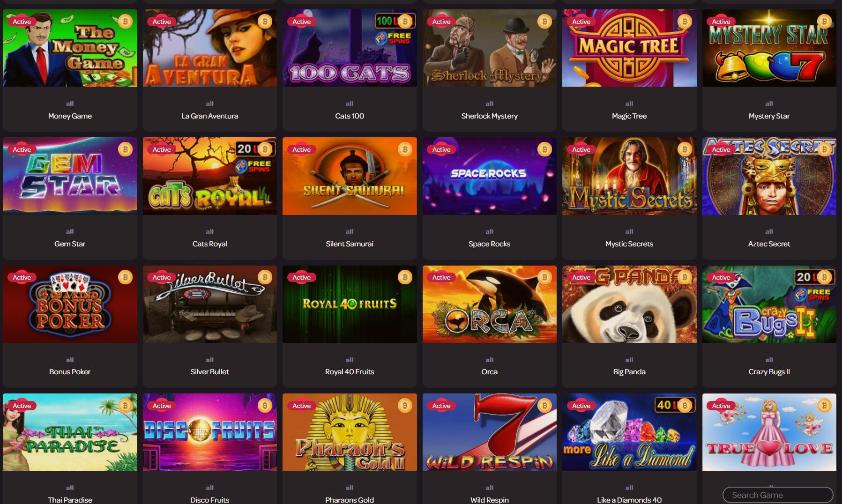Click the Bitcoin icon on Orca tile
842x504 pixels.
coord(544,277)
